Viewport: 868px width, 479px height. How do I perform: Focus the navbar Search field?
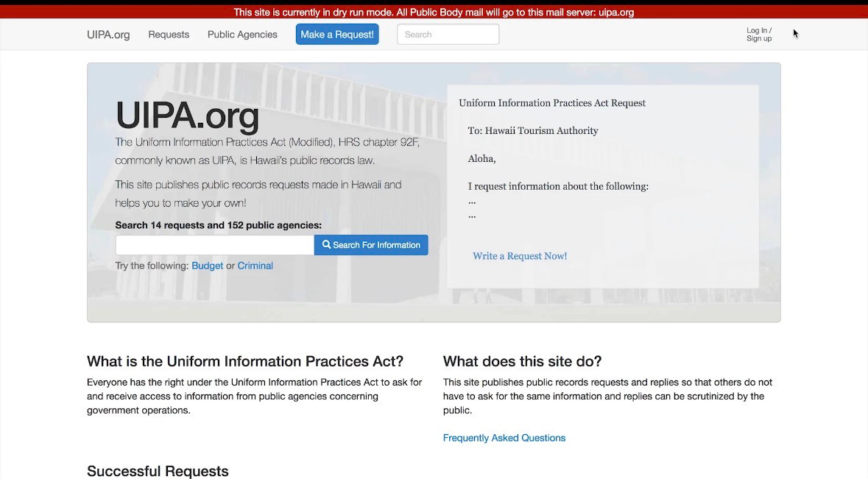[448, 35]
